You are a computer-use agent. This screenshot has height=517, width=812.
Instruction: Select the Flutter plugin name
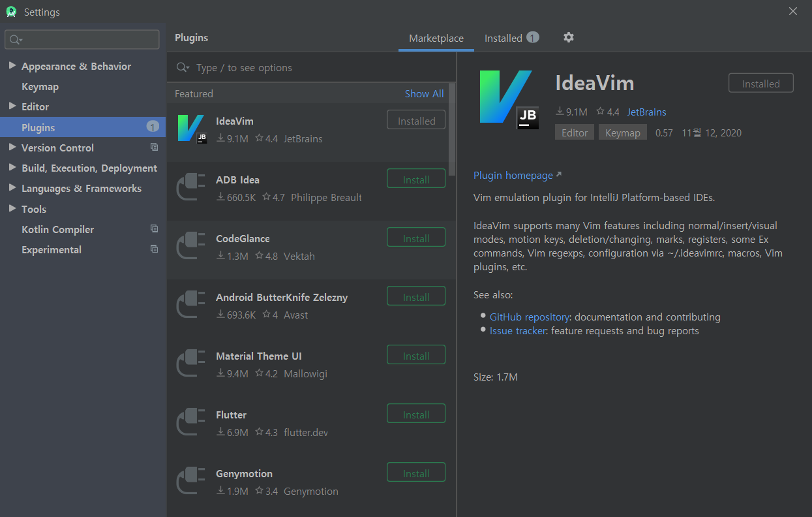point(231,415)
